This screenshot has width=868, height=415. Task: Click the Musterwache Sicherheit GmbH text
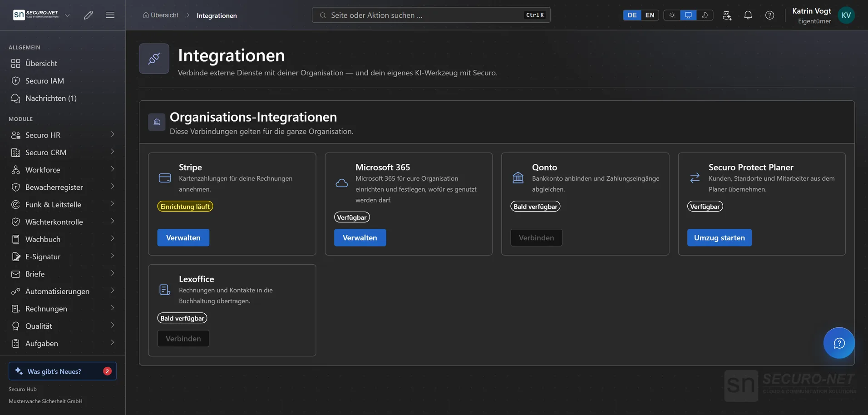[45, 401]
